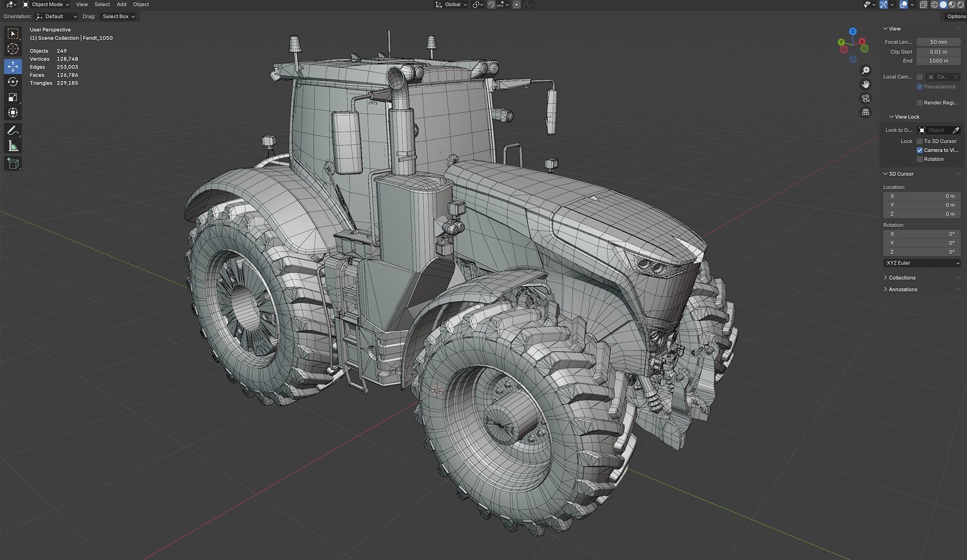Image resolution: width=967 pixels, height=560 pixels.
Task: Click the green Y axis on gizmo
Action: click(841, 43)
